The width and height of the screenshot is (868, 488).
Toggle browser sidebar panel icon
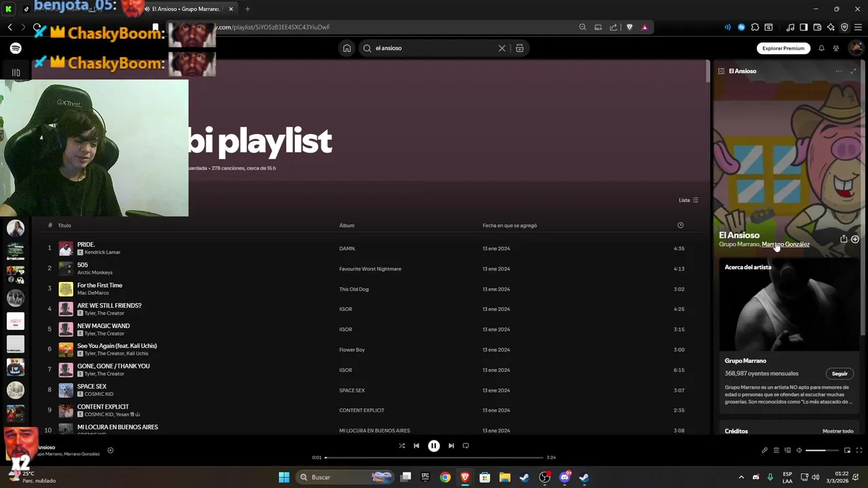[x=804, y=27]
